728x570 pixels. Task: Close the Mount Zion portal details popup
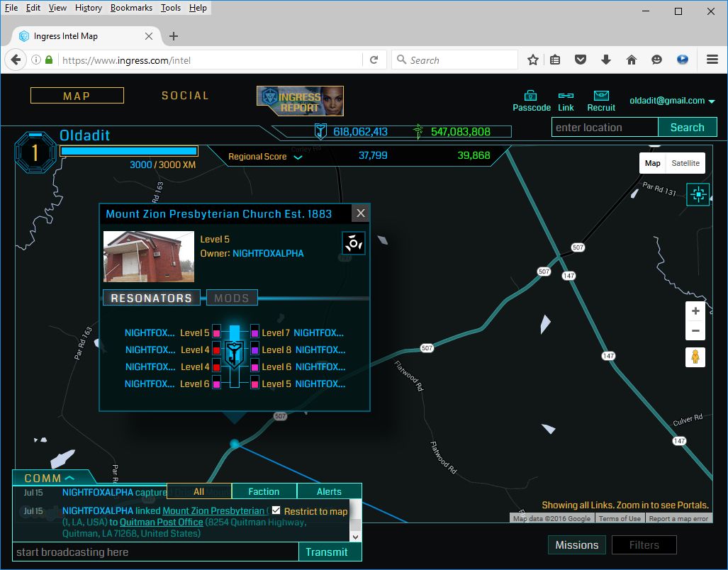(360, 213)
